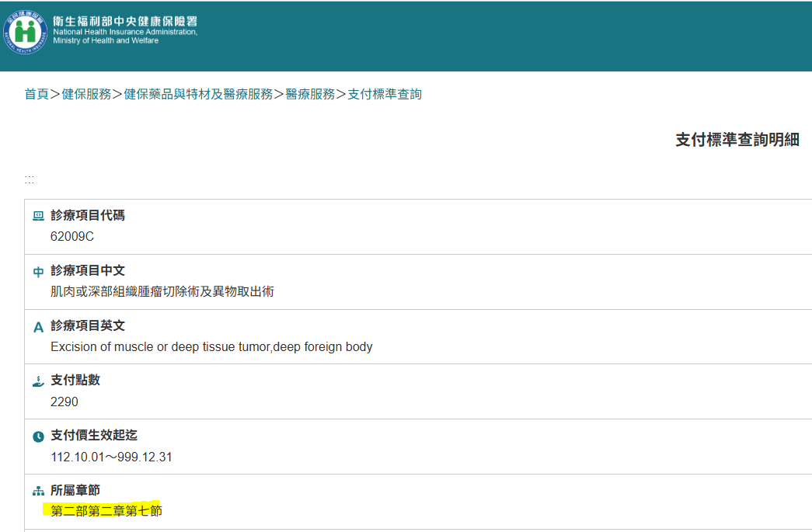Click the National Health Insurance logo emblem
Screen dimensions: 812x532
coord(25,32)
